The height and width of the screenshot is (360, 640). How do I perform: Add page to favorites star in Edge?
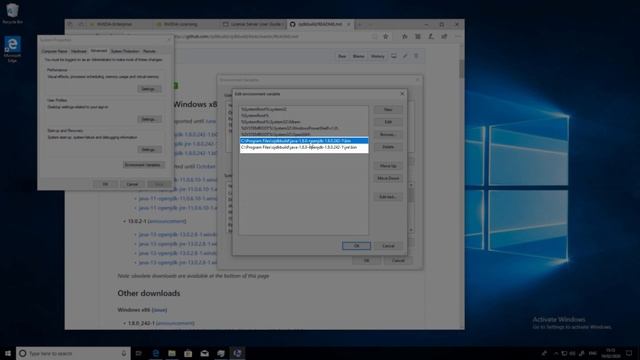coord(386,37)
